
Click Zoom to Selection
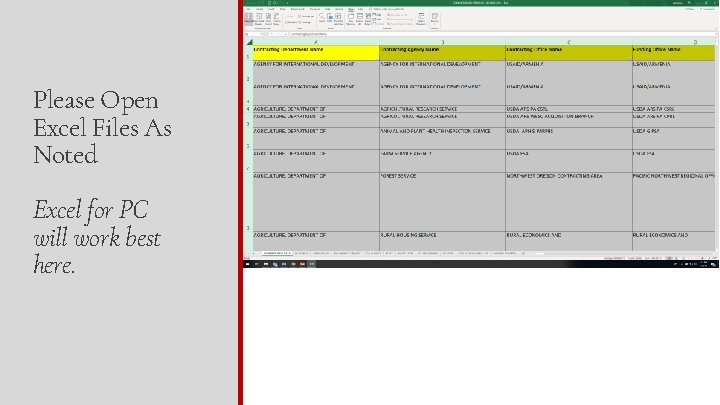(x=338, y=18)
